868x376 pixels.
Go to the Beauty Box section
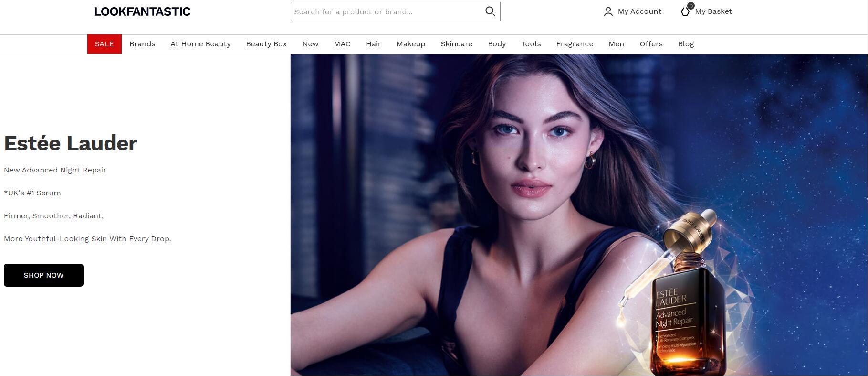click(266, 44)
